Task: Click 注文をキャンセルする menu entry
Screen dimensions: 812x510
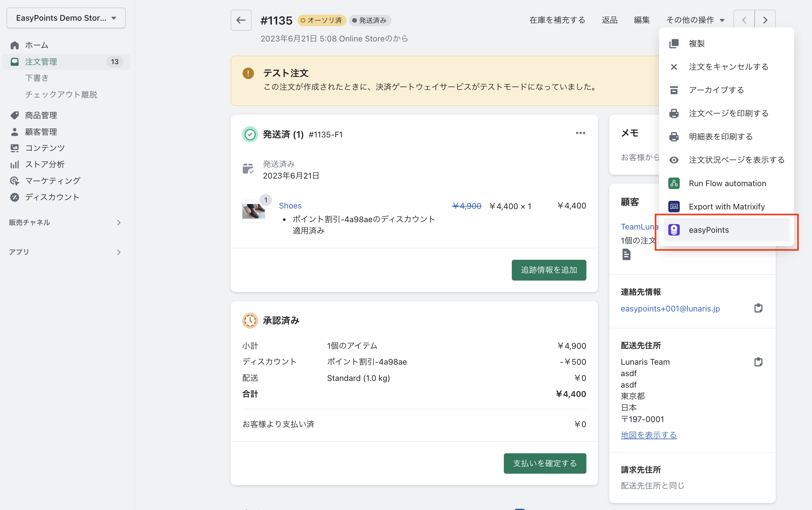Action: tap(728, 67)
